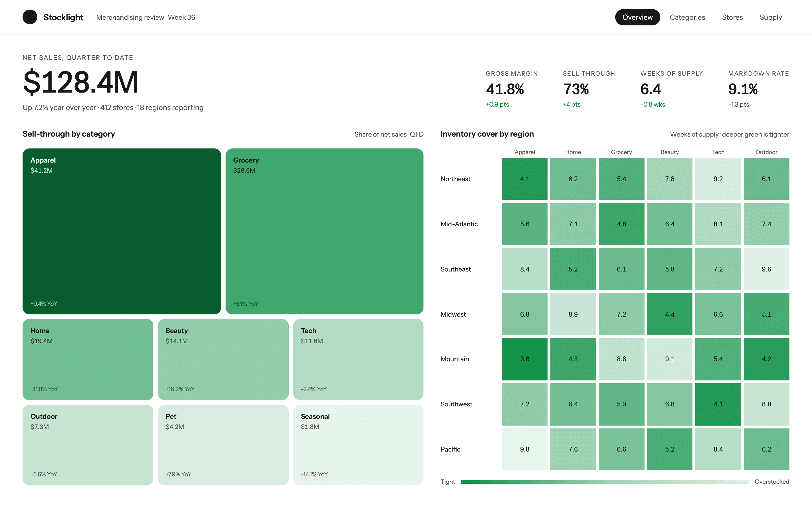The image size is (812, 508).
Task: Click the Southwest row label
Action: [456, 404]
